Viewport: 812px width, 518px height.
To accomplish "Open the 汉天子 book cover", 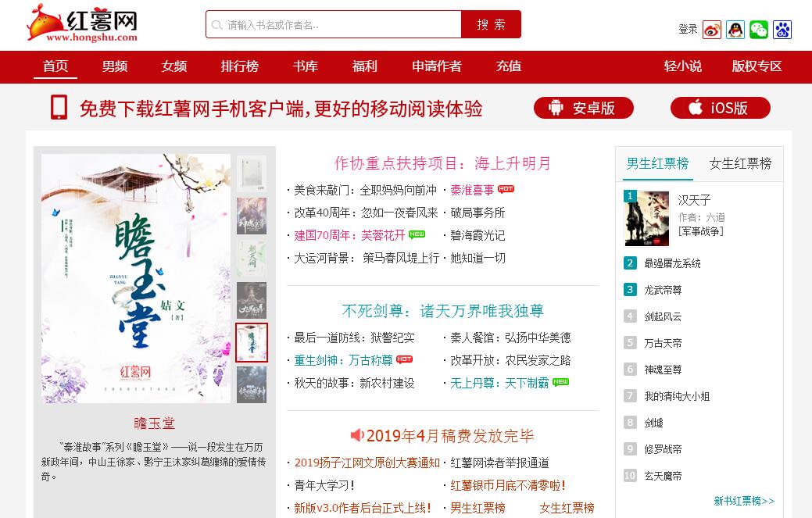I will pos(647,219).
